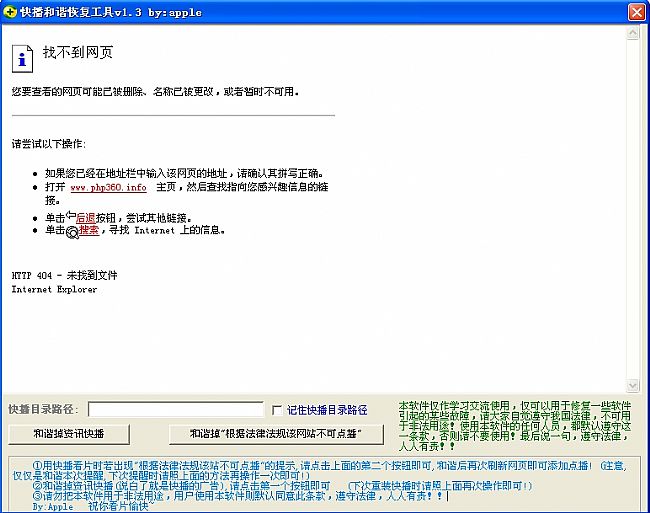Click 和谐掉"根据法律法规该网站不可点播" button
Screen dimensions: 650x513
click(276, 434)
